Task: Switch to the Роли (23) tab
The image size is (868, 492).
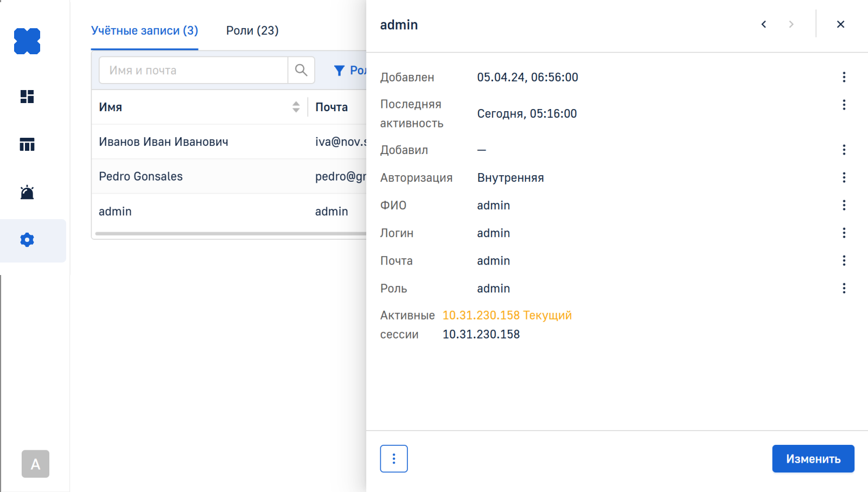Action: pos(252,30)
